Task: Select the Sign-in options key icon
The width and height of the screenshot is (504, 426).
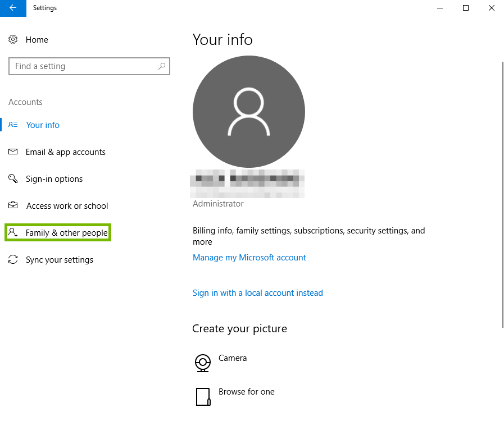Action: click(13, 178)
